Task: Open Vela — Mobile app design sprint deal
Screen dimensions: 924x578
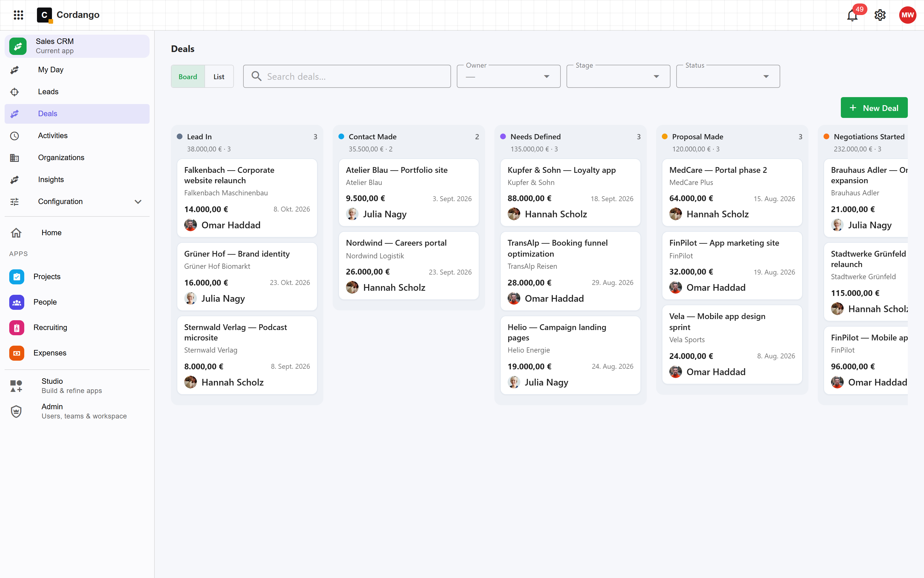Action: pos(732,344)
